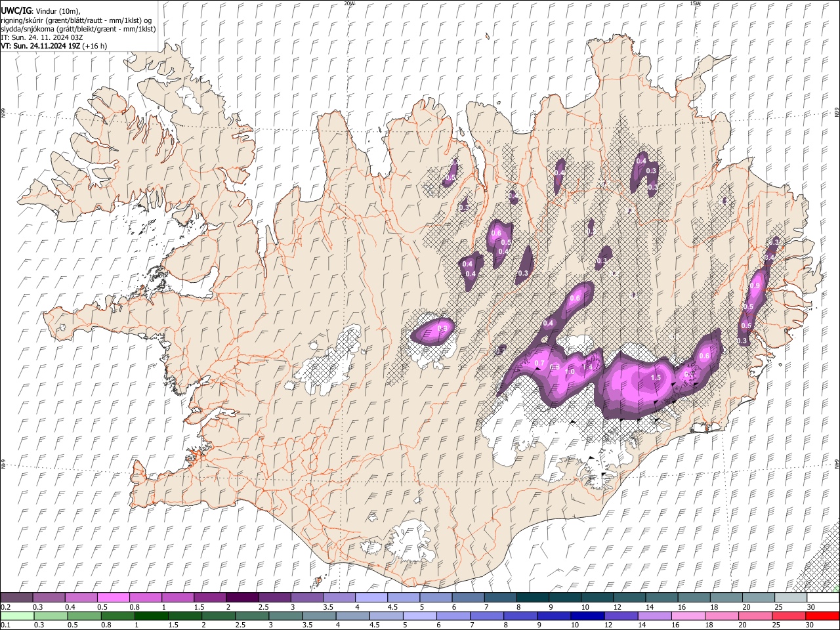Click the '0.1' label in the rain legend
840x630 pixels.
5,625
